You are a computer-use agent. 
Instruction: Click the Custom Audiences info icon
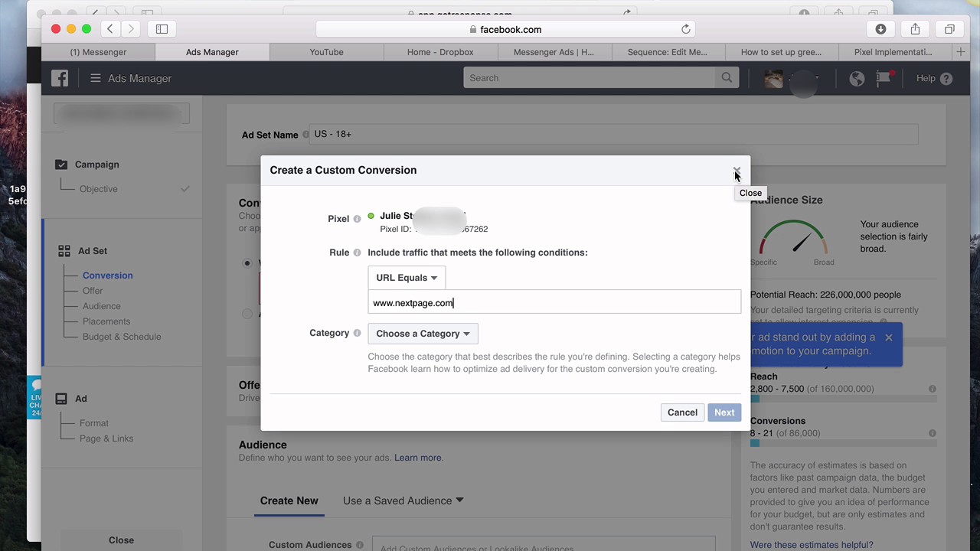(x=359, y=545)
